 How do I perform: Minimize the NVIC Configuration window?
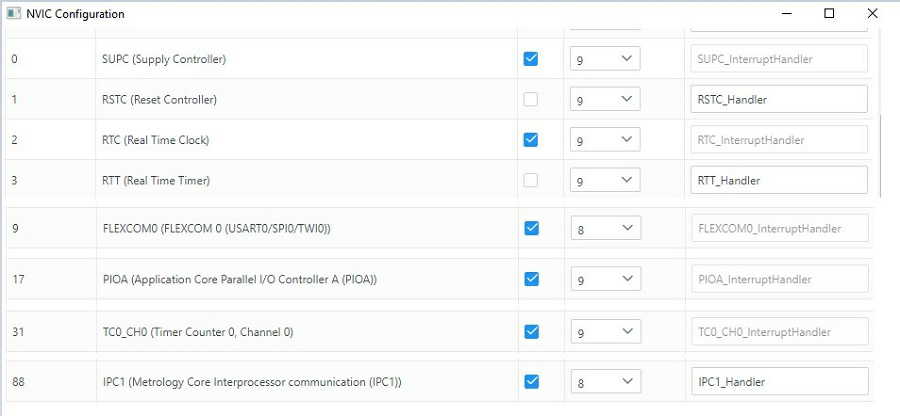click(x=784, y=14)
